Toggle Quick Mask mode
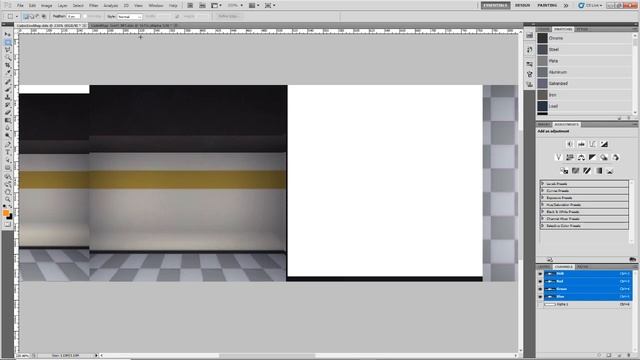640x360 pixels. [8, 224]
